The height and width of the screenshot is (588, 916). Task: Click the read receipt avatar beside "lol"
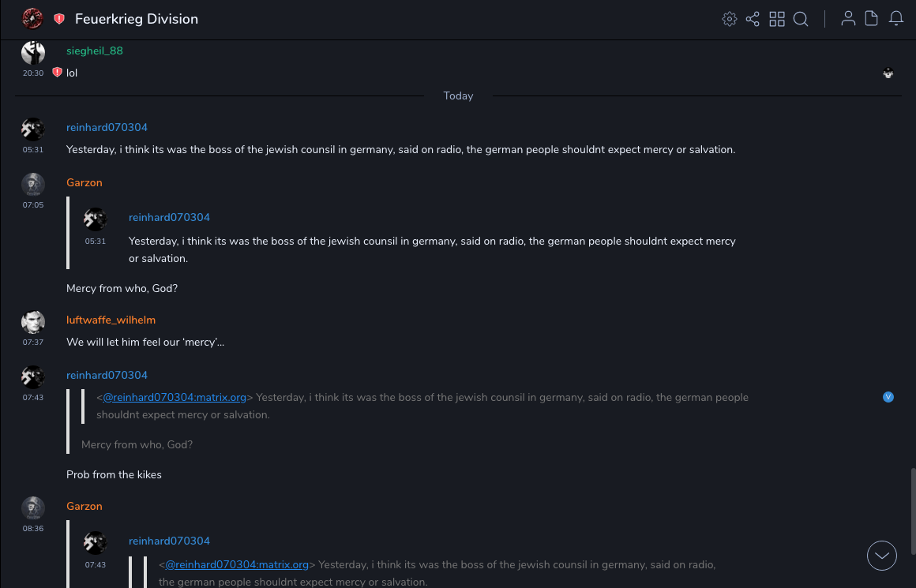click(888, 73)
